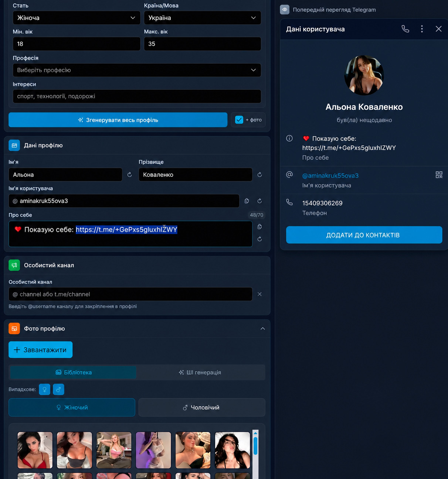Close the Дані користувача preview panel
This screenshot has height=479, width=448.
(x=438, y=29)
